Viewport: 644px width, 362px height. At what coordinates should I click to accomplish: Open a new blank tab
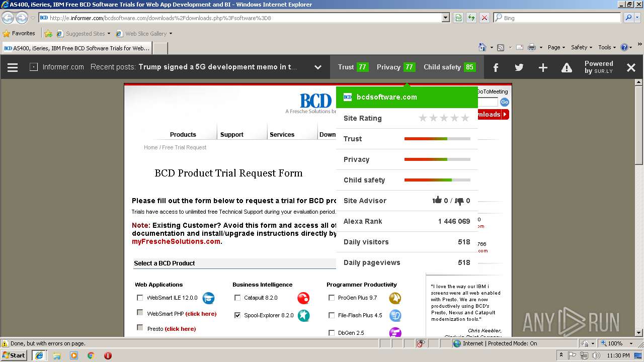pos(160,48)
